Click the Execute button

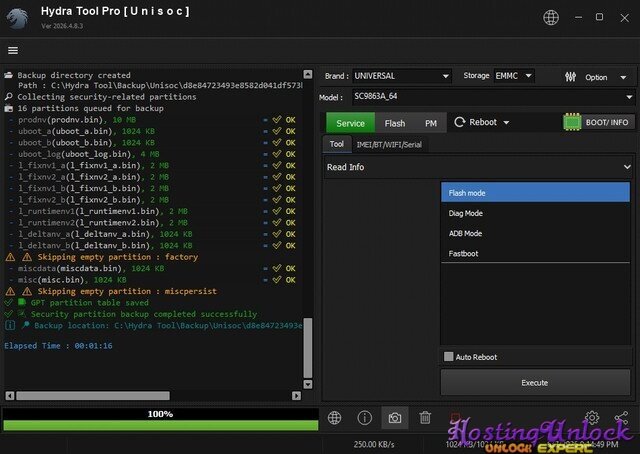535,383
